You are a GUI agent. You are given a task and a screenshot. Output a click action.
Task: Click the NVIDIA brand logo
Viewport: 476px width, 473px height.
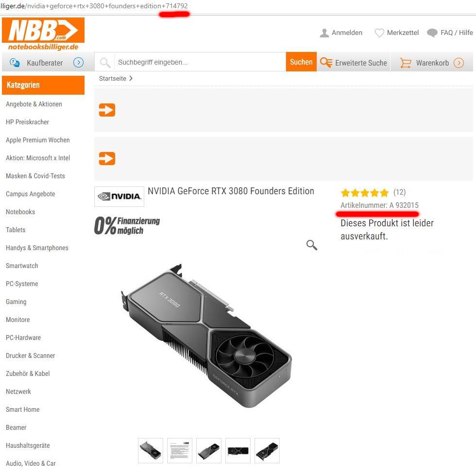119,196
